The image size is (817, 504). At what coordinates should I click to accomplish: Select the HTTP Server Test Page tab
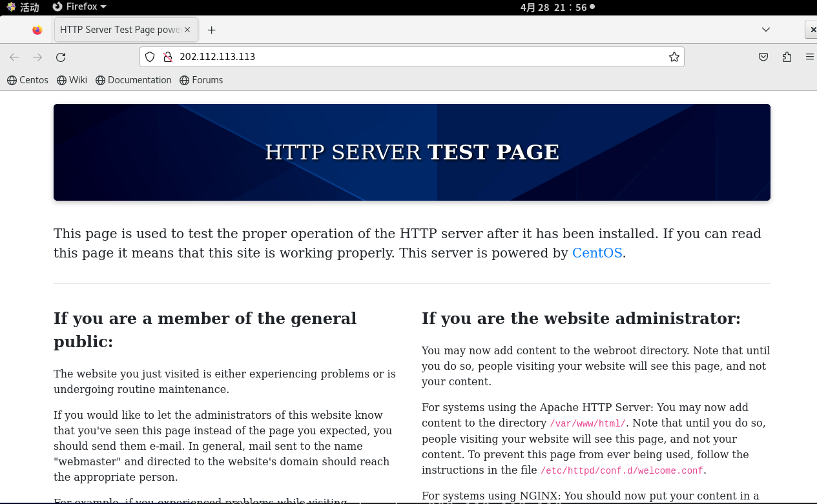126,30
